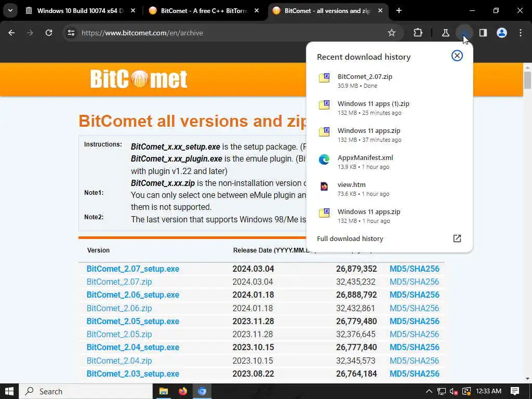Open the profile avatar menu

502,33
